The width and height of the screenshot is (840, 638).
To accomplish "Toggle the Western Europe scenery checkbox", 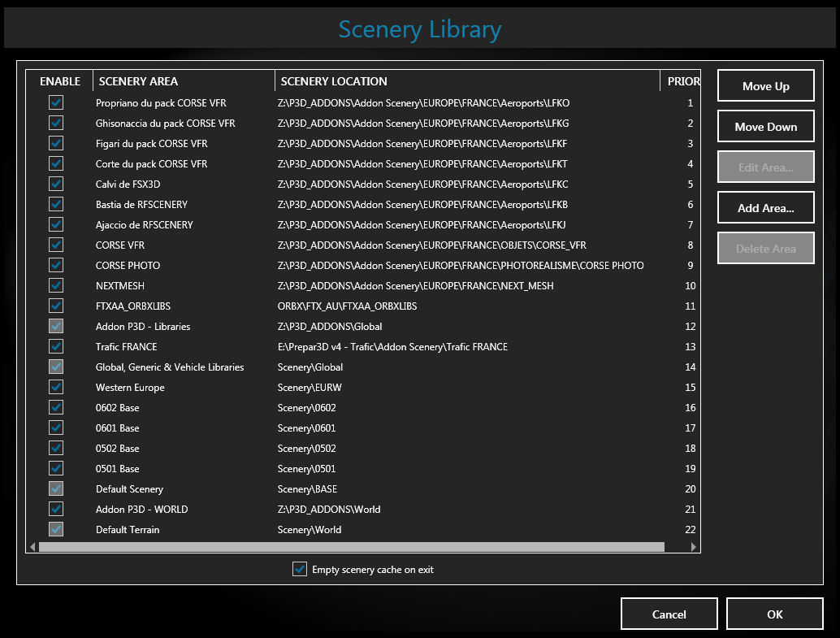I will 56,387.
